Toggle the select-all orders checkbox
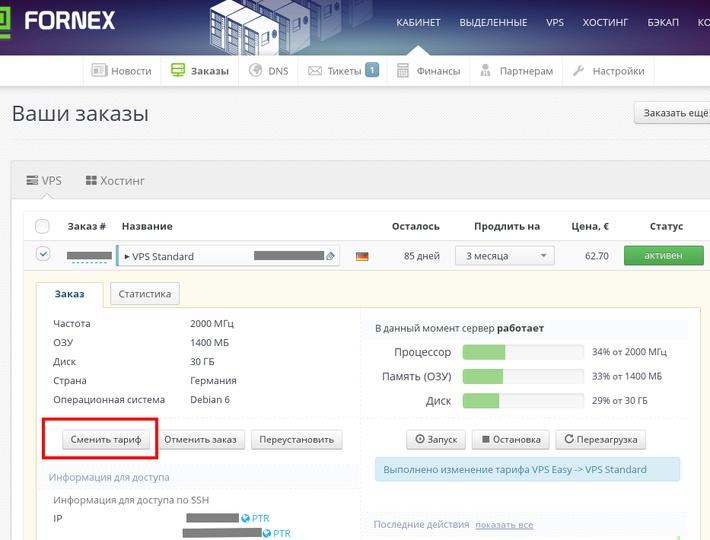710x540 pixels. pos(43,226)
